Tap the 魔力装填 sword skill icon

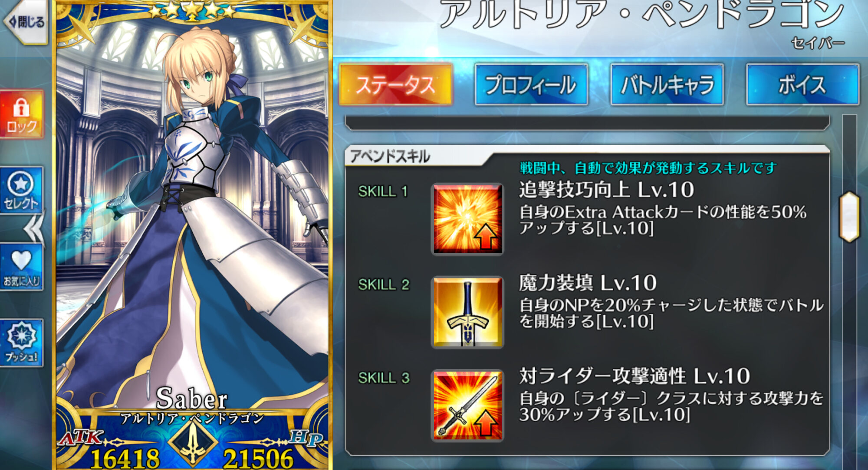pyautogui.click(x=467, y=312)
